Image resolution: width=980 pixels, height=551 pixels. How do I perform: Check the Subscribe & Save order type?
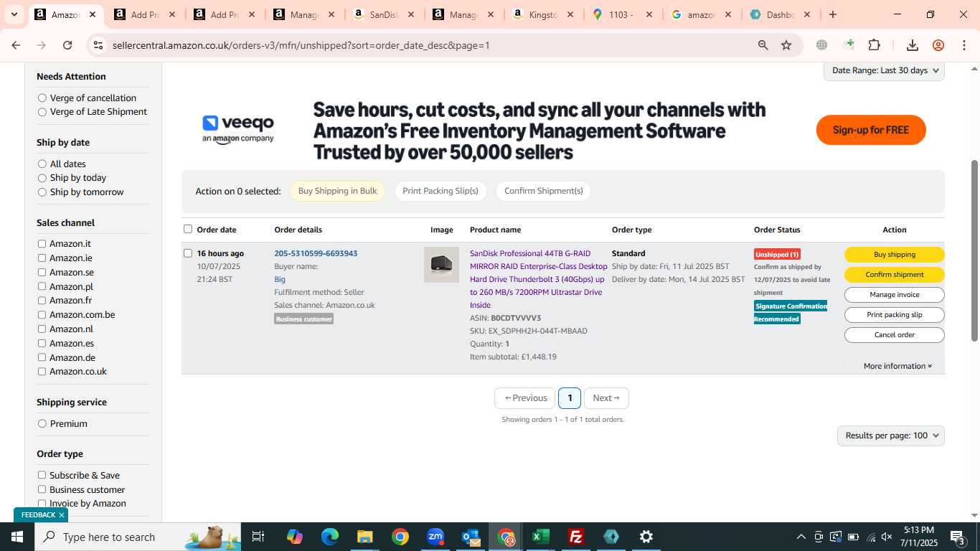pos(42,475)
